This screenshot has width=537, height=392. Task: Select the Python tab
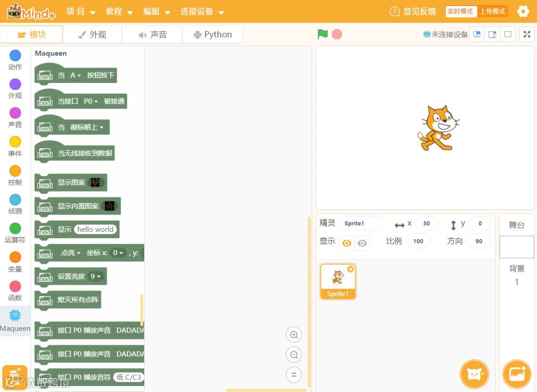213,35
